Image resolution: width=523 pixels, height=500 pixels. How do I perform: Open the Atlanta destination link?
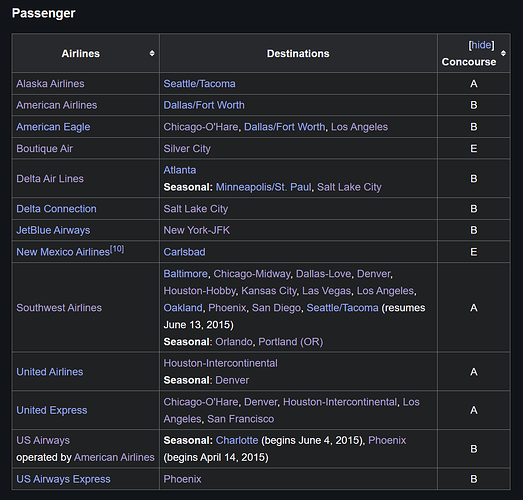coord(180,170)
